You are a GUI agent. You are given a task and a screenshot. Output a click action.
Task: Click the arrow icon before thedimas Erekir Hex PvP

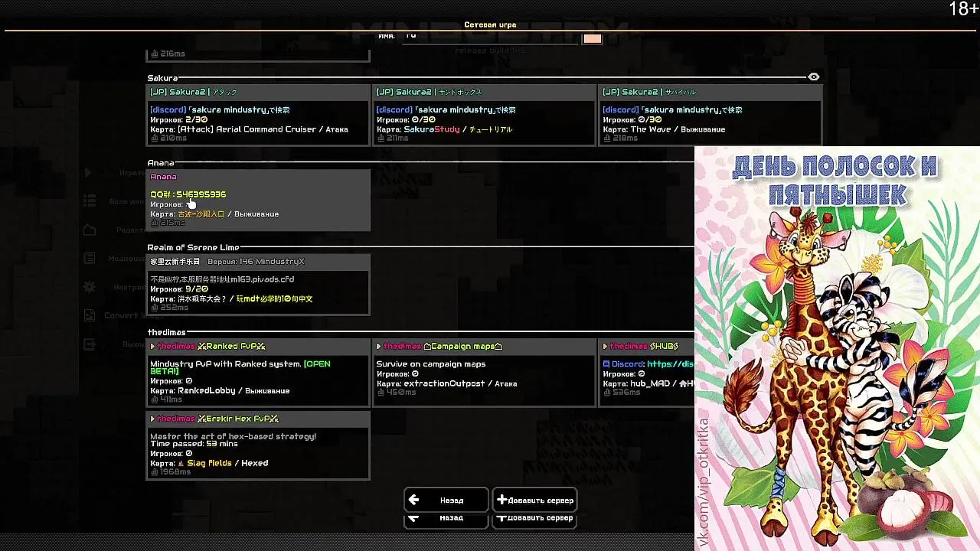pos(153,419)
